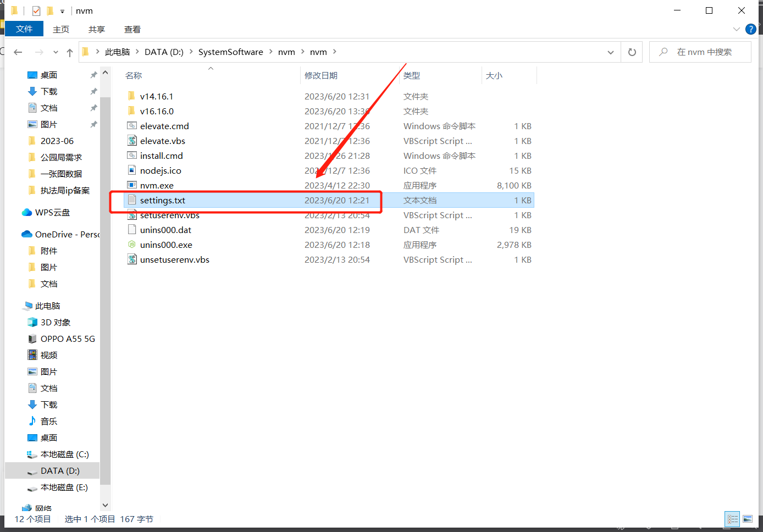Image resolution: width=763 pixels, height=532 pixels.
Task: Go up one folder level arrow
Action: click(70, 52)
